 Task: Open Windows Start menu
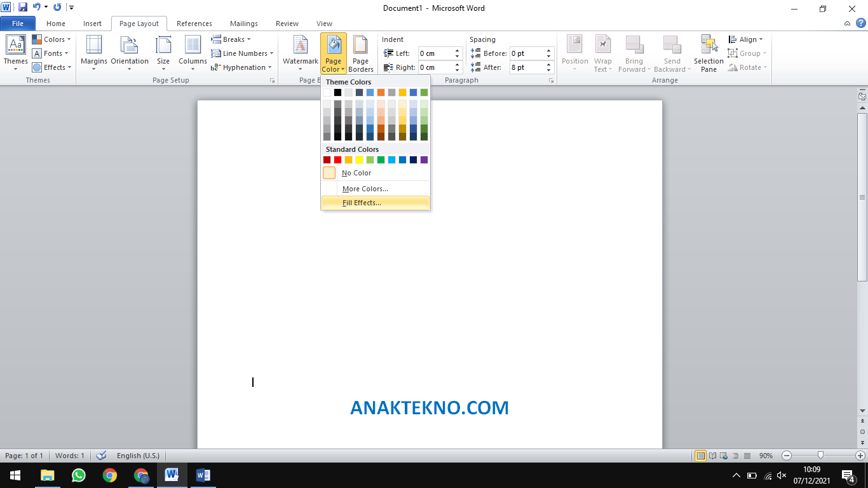[15, 475]
